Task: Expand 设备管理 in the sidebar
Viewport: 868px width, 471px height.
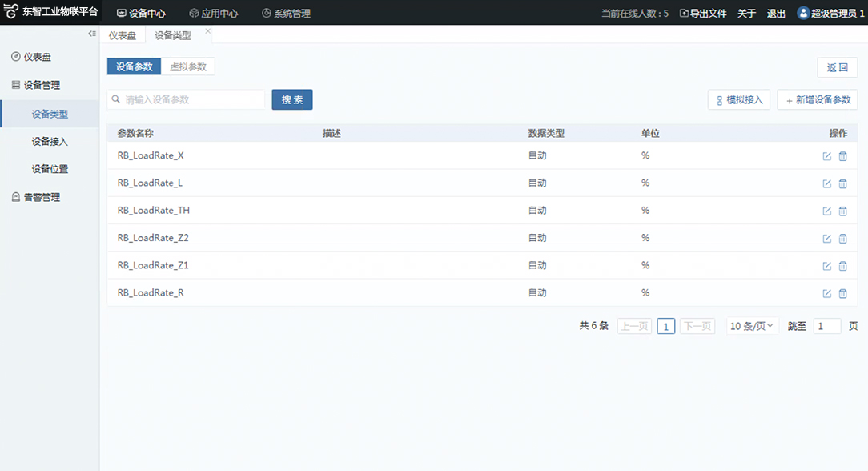Action: coord(42,85)
